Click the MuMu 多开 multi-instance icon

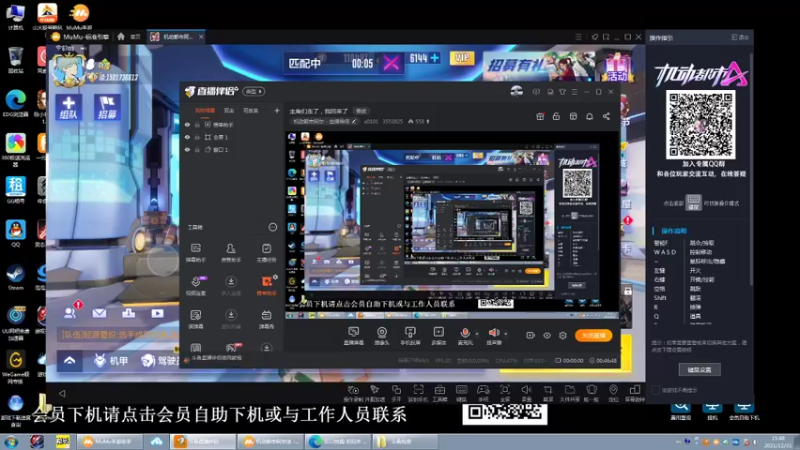(x=396, y=392)
